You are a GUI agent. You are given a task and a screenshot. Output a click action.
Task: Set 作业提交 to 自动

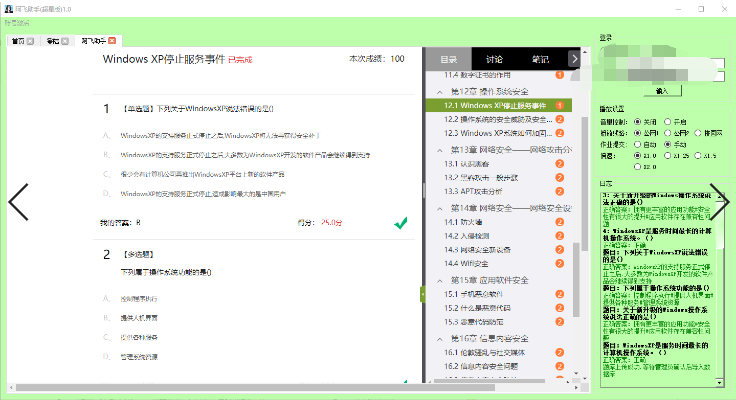point(637,144)
